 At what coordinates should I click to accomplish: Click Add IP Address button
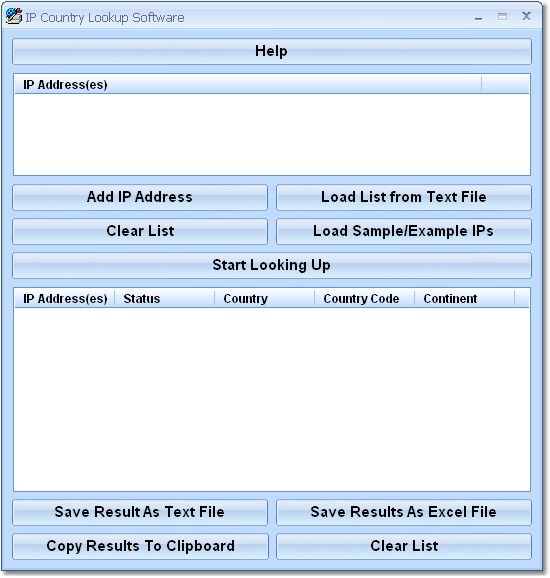pos(140,197)
